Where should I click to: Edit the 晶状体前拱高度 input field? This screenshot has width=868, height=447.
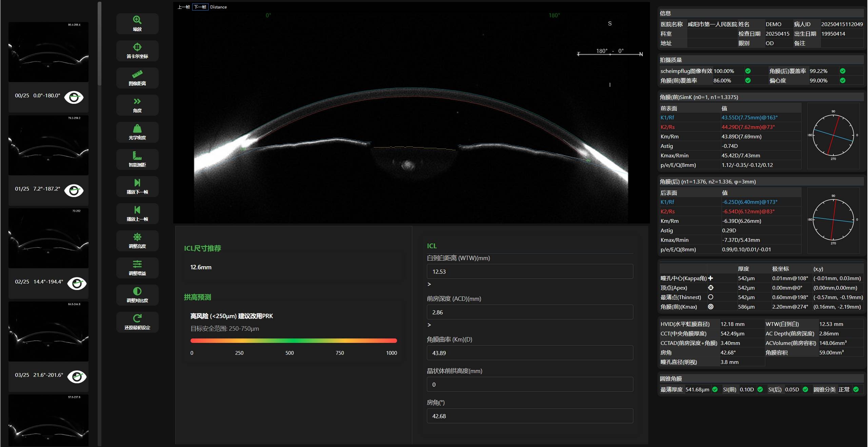(530, 384)
